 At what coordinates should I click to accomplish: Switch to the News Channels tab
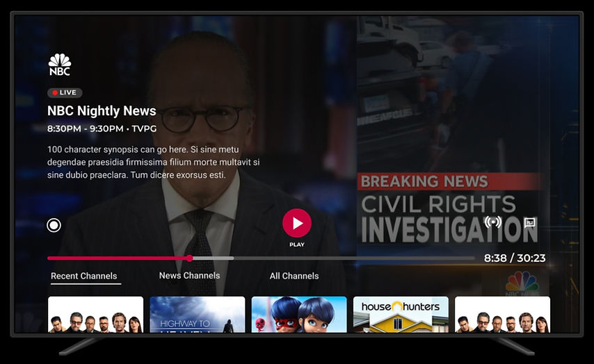[x=189, y=276]
